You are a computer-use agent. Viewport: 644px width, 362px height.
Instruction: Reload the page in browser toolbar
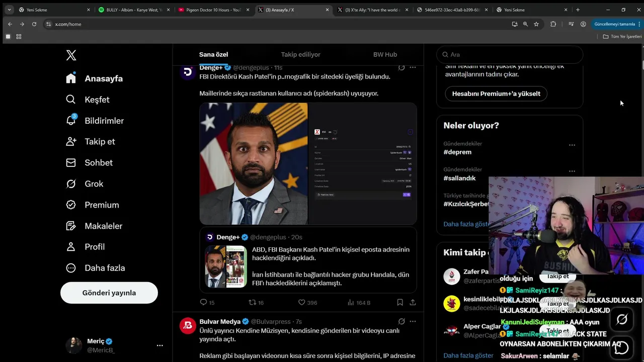[34, 24]
